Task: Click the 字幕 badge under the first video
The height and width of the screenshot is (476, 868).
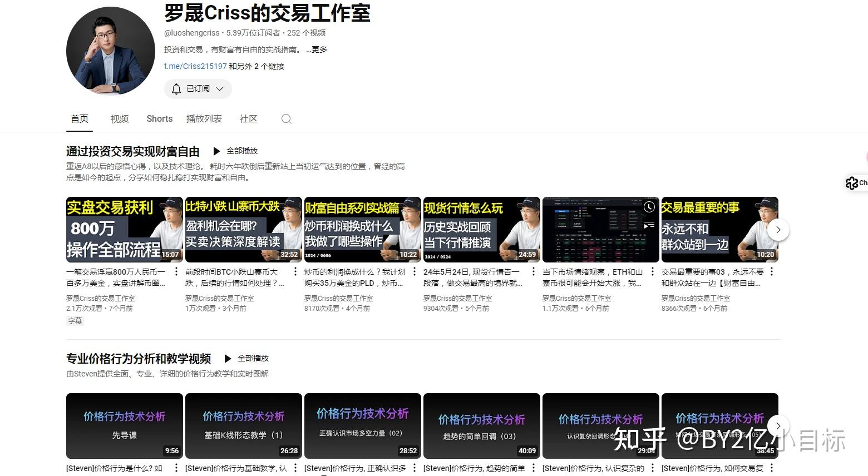Action: pos(75,321)
